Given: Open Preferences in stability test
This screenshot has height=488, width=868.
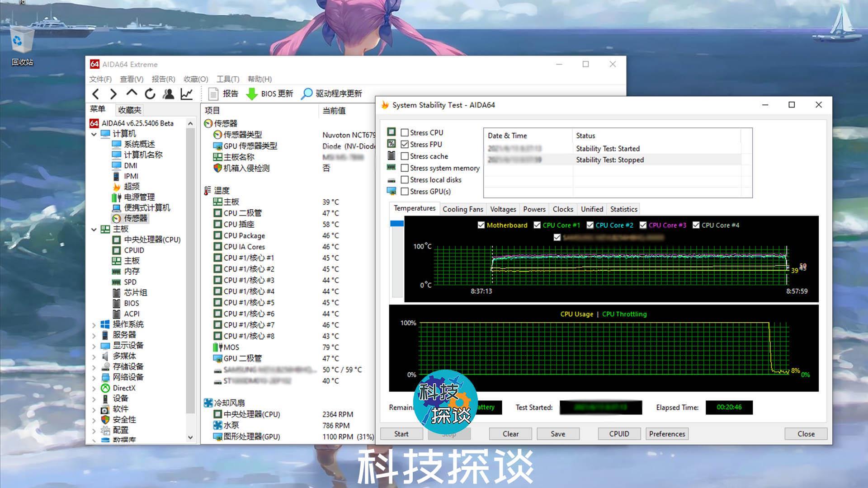Looking at the screenshot, I should [x=667, y=434].
